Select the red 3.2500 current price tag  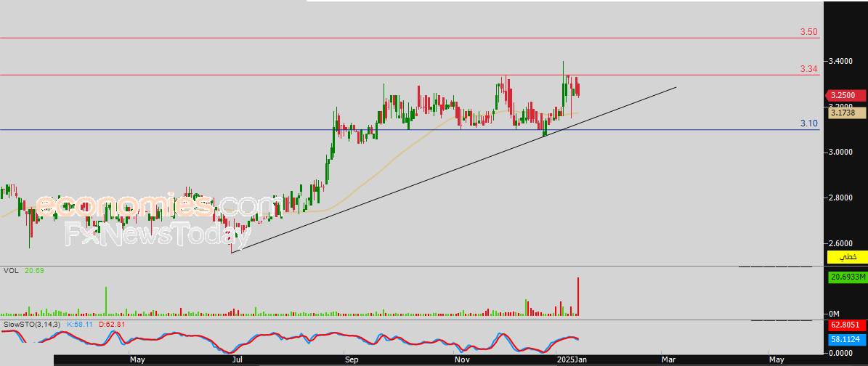(x=845, y=95)
